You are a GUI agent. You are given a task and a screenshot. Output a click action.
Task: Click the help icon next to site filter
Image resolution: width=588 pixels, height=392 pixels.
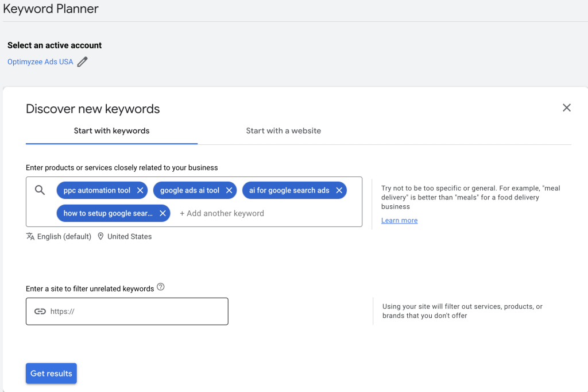click(x=161, y=287)
